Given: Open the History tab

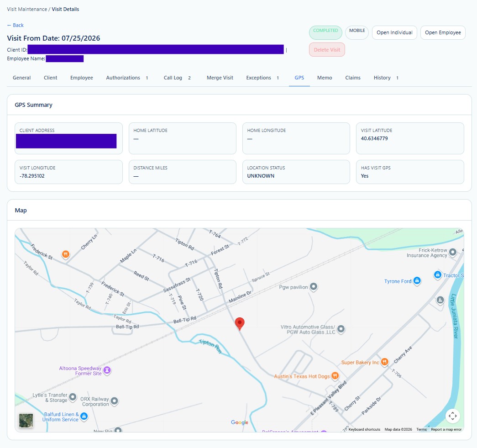Looking at the screenshot, I should click(x=386, y=78).
